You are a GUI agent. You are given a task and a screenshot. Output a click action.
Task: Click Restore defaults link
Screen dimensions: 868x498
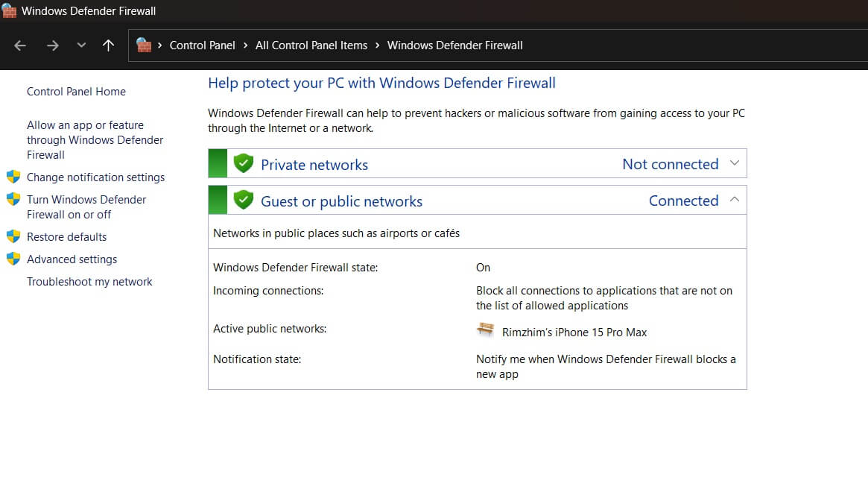pyautogui.click(x=66, y=236)
